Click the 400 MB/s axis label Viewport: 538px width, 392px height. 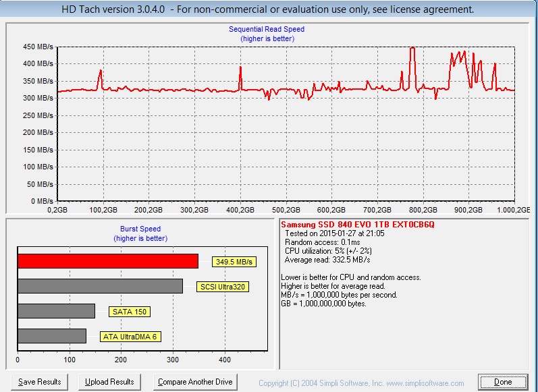click(38, 64)
